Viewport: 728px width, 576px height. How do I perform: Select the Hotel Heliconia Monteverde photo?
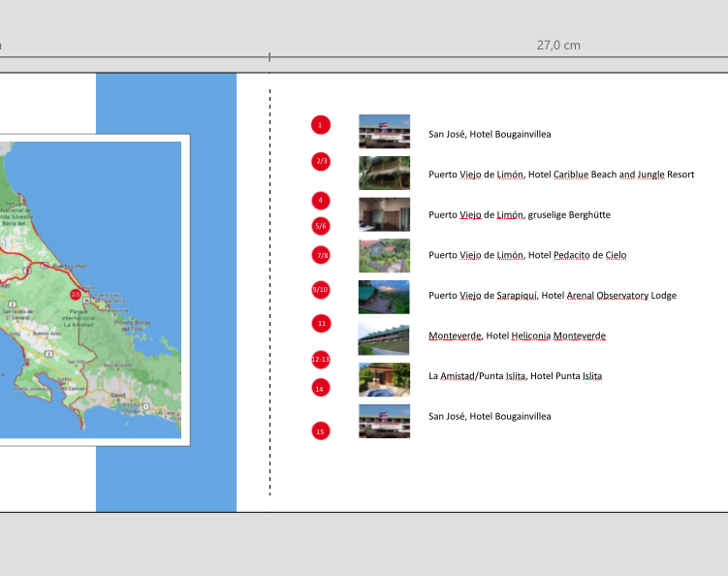click(384, 338)
